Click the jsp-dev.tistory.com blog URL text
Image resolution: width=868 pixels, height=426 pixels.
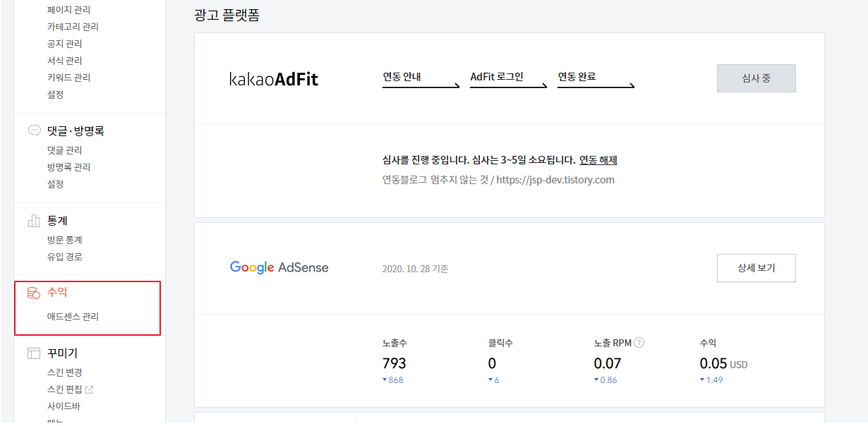coord(555,180)
